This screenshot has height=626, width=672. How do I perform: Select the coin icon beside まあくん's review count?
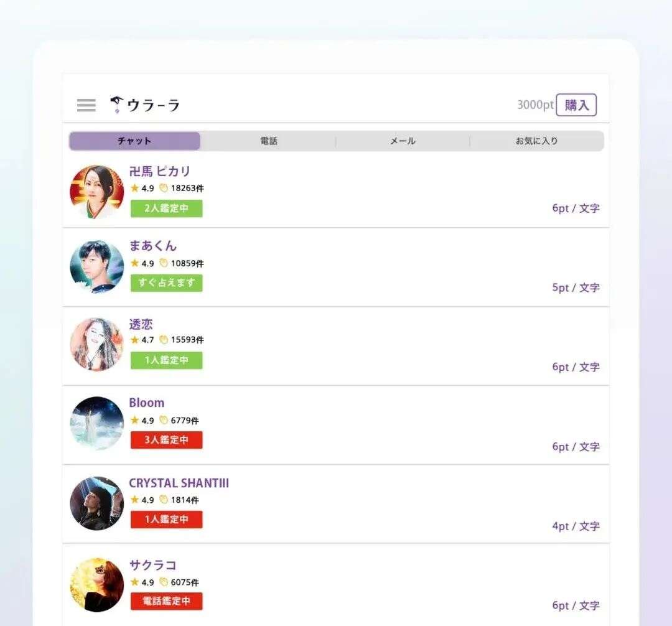(163, 264)
